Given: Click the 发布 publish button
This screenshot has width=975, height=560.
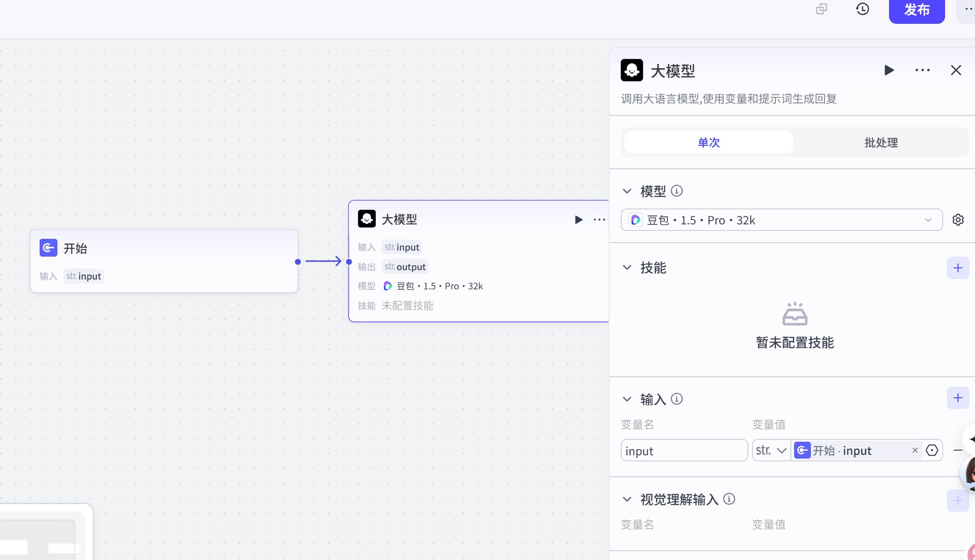Looking at the screenshot, I should [x=916, y=10].
